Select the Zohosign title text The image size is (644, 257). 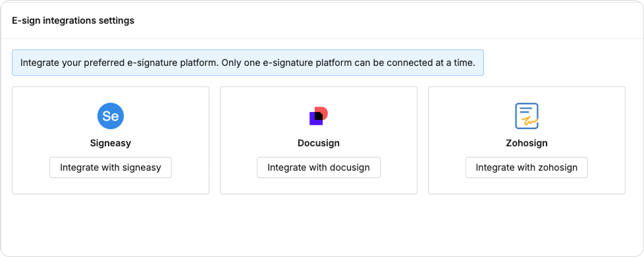527,143
